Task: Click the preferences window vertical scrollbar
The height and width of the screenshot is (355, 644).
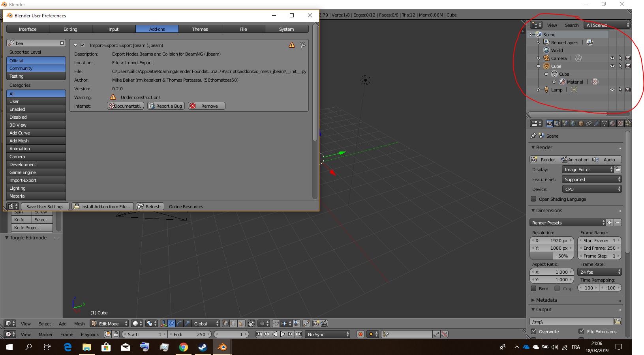Action: tap(315, 83)
